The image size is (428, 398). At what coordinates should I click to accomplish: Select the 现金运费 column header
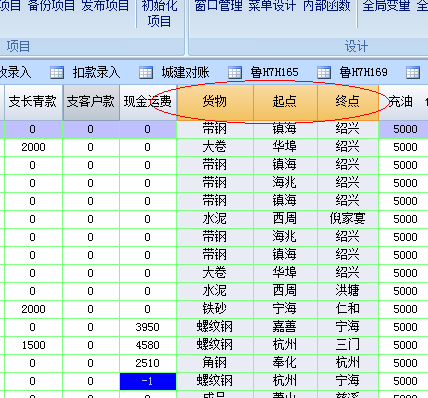pyautogui.click(x=148, y=102)
